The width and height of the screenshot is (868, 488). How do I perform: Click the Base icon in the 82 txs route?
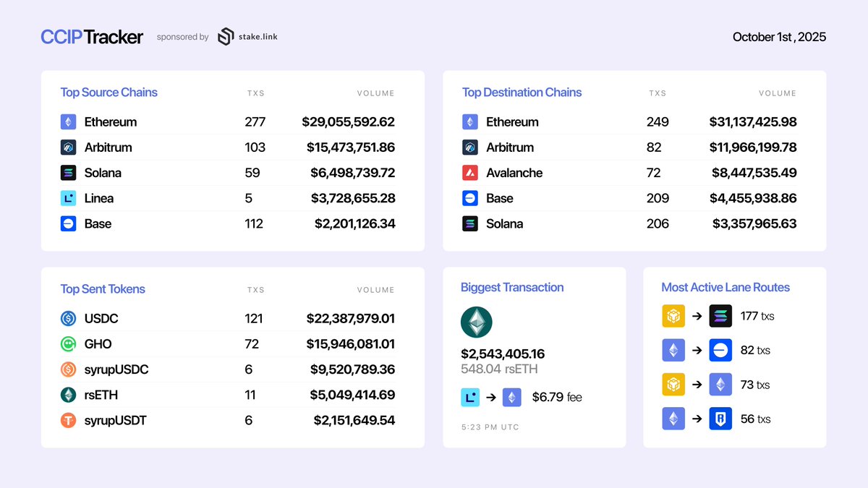[720, 350]
